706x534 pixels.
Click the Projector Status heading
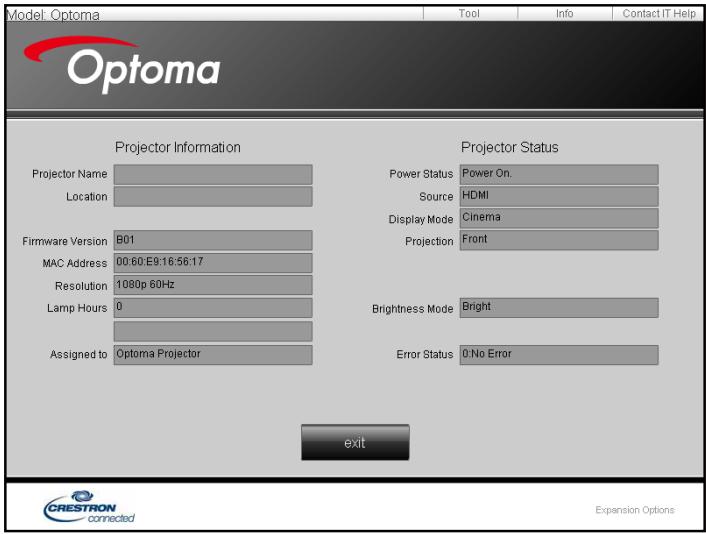click(x=510, y=147)
